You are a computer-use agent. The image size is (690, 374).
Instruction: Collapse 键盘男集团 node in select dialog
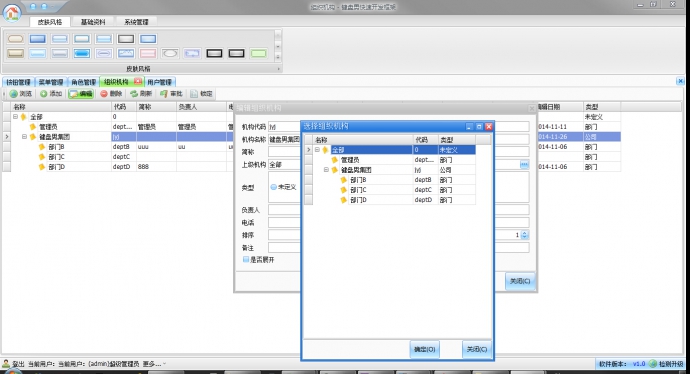coord(327,170)
